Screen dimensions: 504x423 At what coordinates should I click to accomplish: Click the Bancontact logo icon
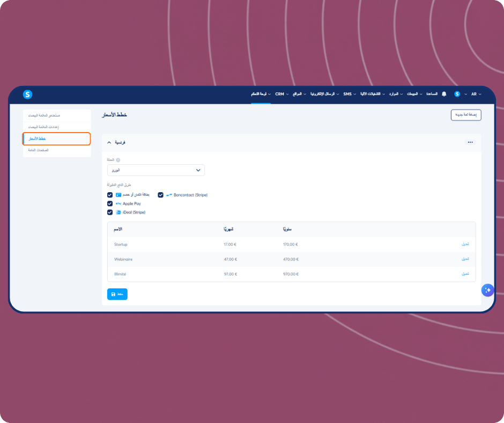click(x=169, y=195)
